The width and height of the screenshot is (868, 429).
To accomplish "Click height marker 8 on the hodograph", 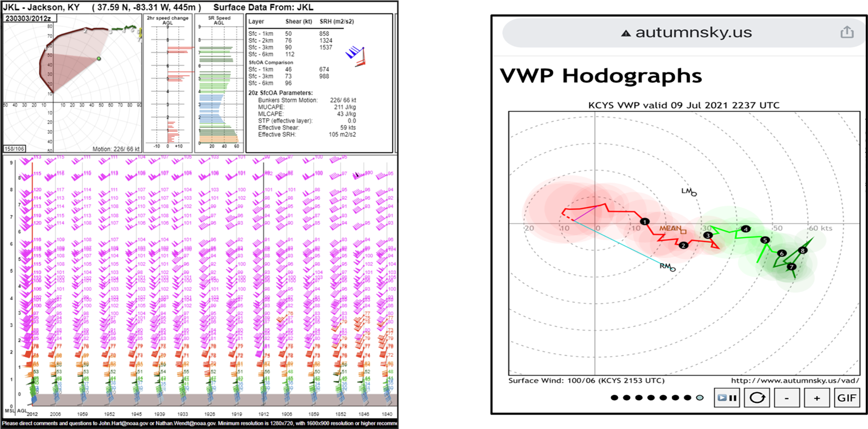I will (803, 250).
